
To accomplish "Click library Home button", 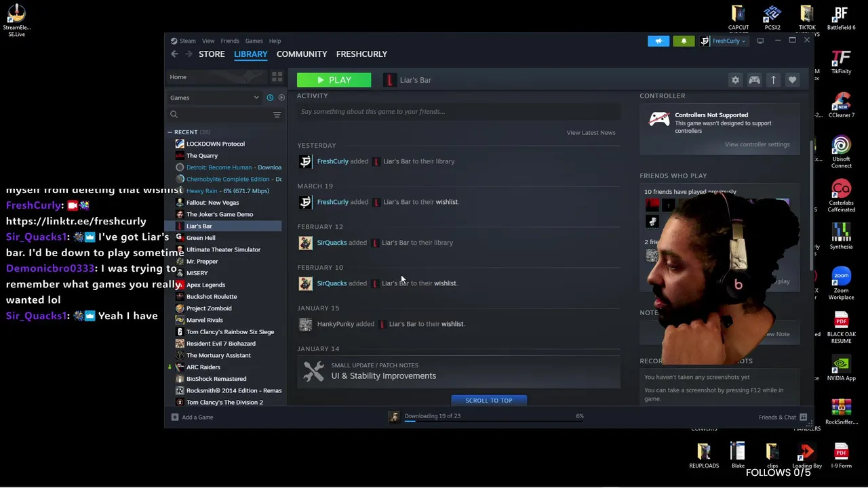I will coord(216,77).
